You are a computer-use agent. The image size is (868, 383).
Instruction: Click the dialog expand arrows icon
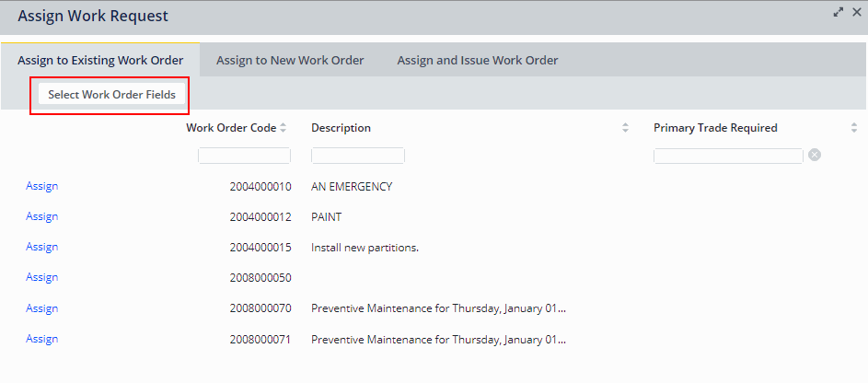(x=839, y=12)
